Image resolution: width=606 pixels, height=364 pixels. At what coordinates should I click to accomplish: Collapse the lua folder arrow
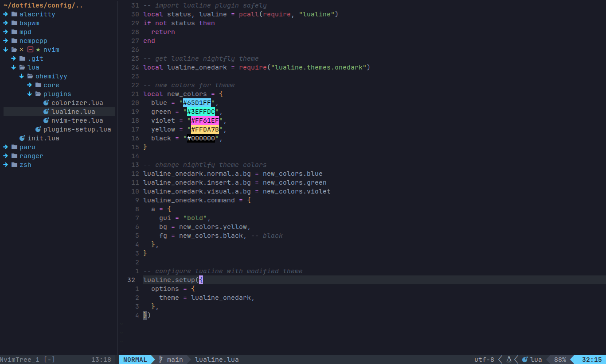(x=14, y=67)
